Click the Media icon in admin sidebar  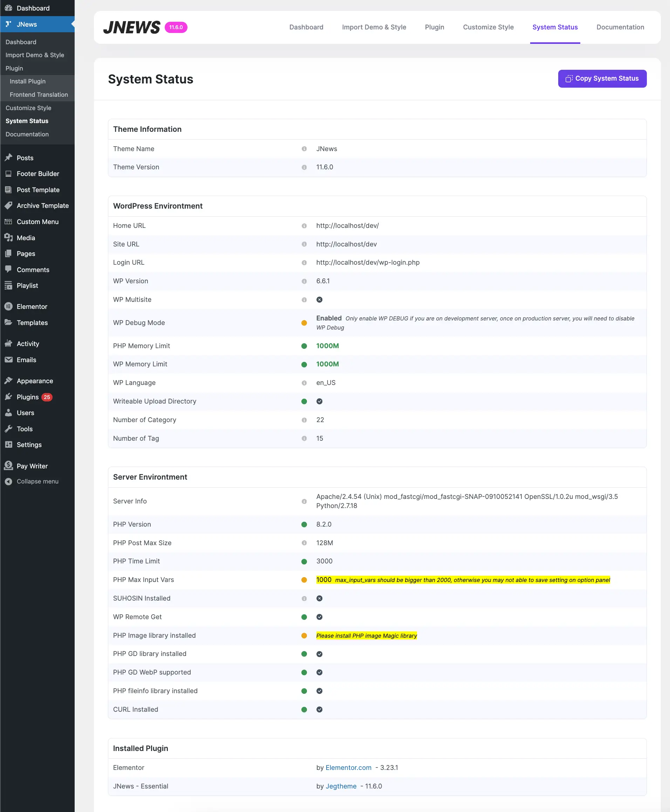point(8,237)
